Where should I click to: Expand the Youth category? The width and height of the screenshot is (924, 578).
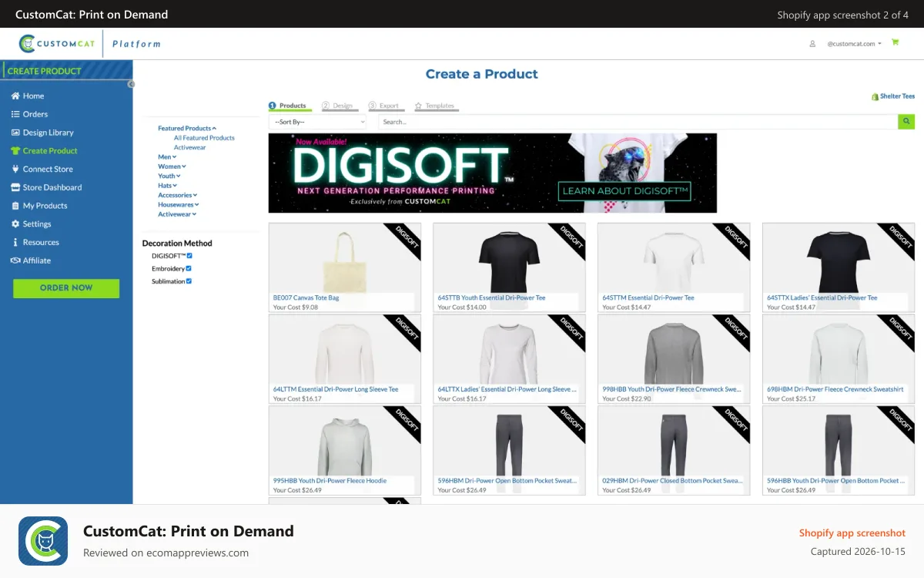169,176
